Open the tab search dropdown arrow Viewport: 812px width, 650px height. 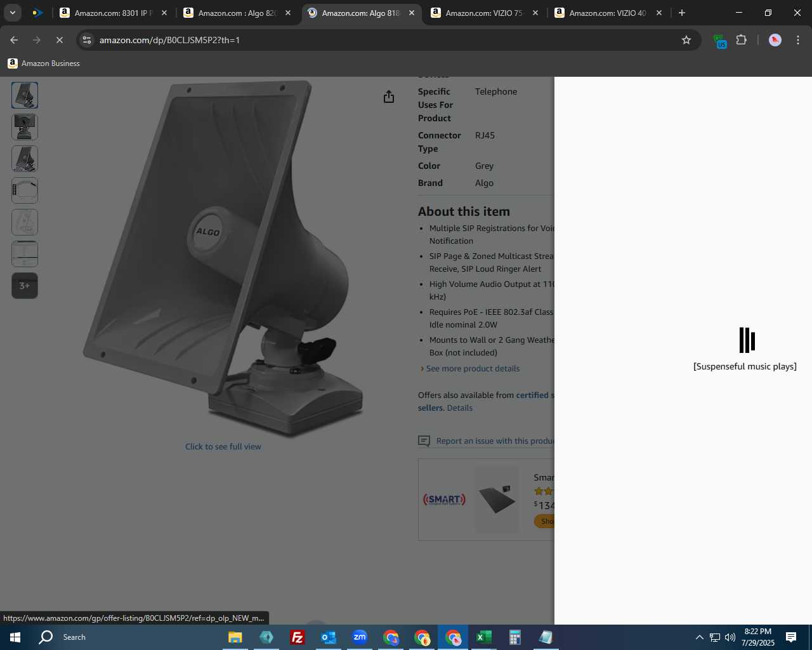point(13,13)
